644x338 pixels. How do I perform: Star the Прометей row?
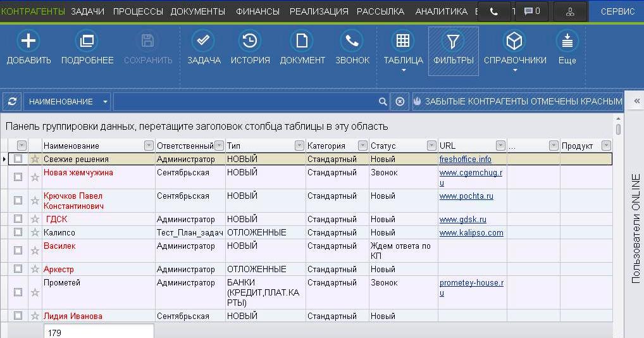35,292
